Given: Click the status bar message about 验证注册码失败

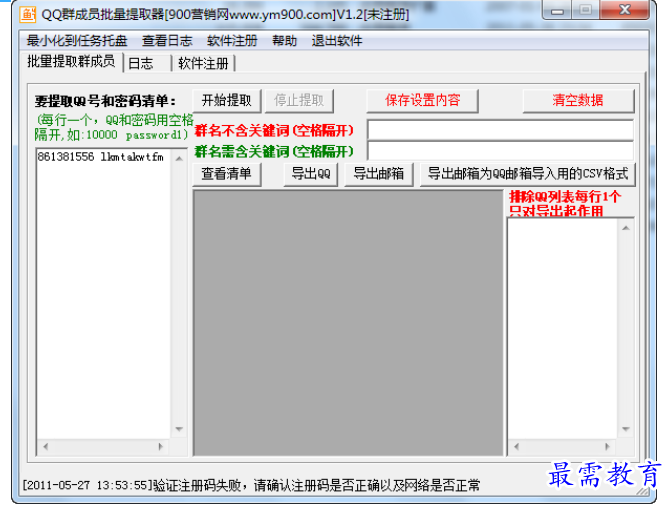Looking at the screenshot, I should click(251, 485).
